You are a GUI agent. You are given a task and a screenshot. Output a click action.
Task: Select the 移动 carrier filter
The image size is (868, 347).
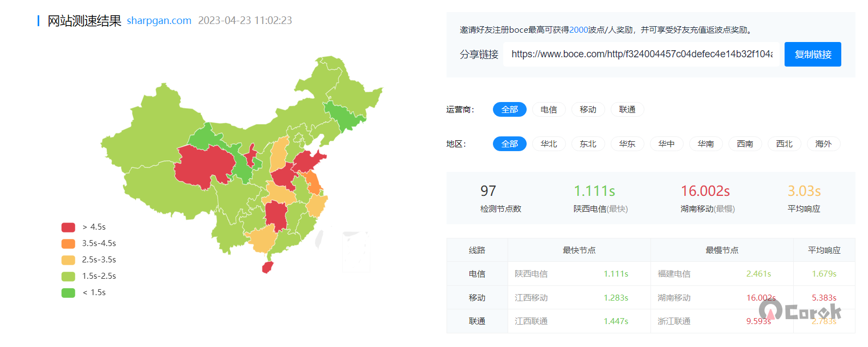(x=588, y=110)
